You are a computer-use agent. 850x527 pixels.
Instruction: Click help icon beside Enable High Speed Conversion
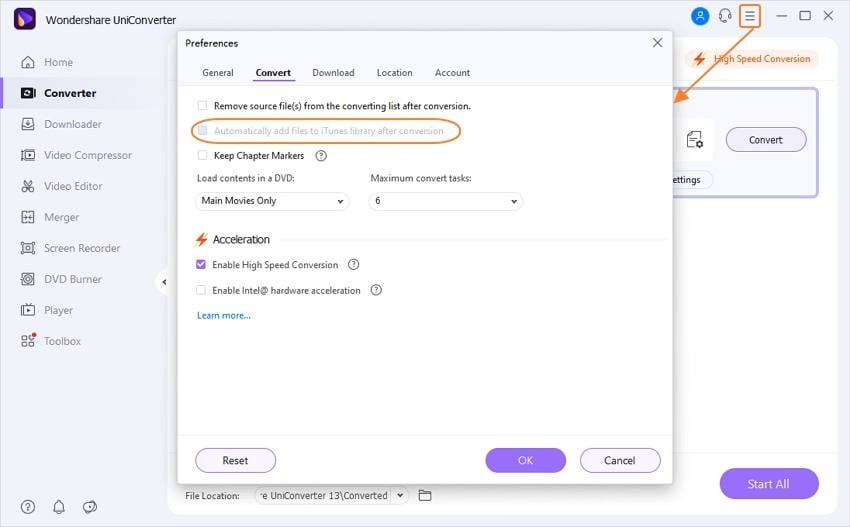coord(353,265)
